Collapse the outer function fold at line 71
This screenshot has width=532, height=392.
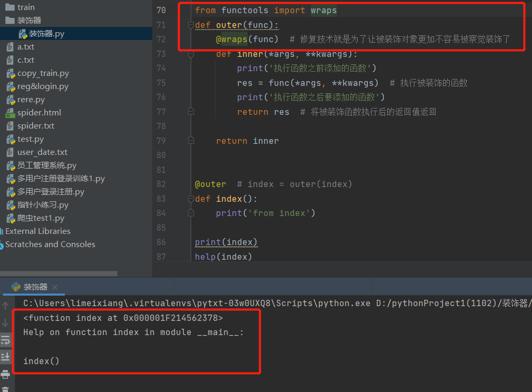click(x=191, y=25)
